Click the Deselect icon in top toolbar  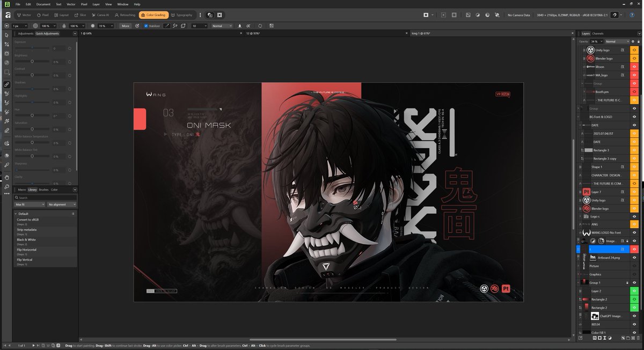pos(443,15)
